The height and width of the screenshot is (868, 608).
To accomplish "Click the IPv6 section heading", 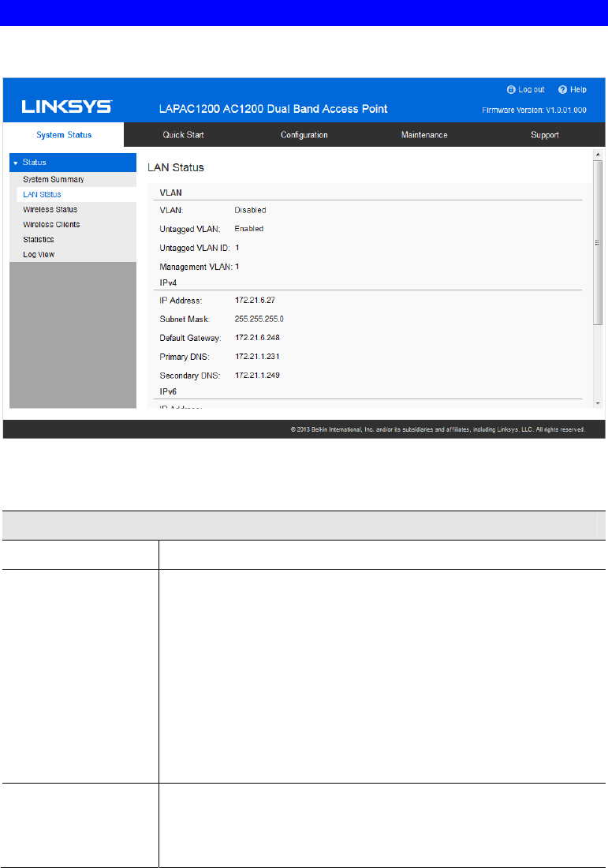I will tap(168, 391).
